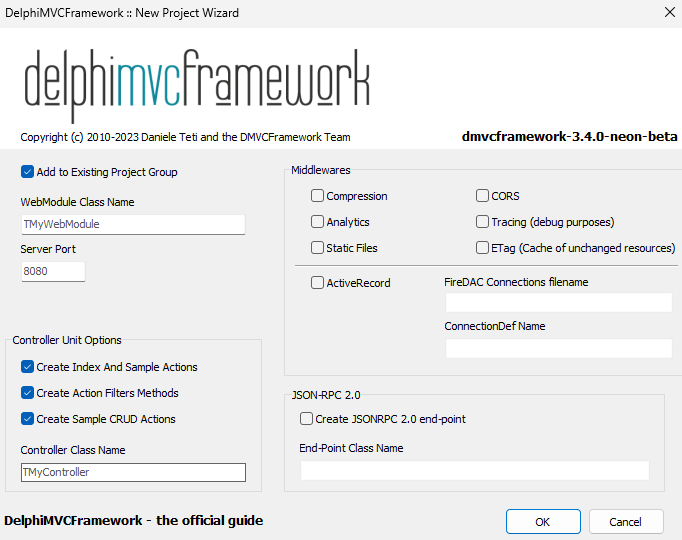This screenshot has height=540, width=682.
Task: Uncheck Create Index And Sample Actions
Action: [x=27, y=367]
